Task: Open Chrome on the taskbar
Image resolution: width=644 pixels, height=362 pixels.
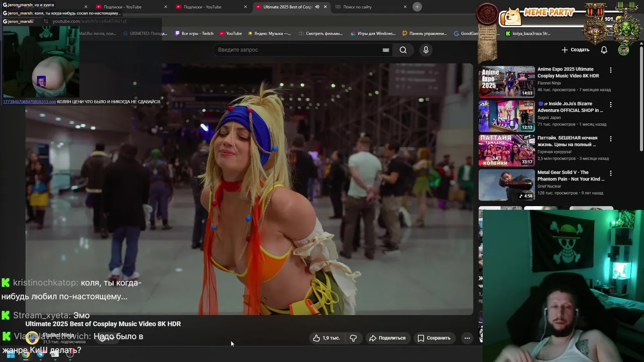Action: click(26, 354)
